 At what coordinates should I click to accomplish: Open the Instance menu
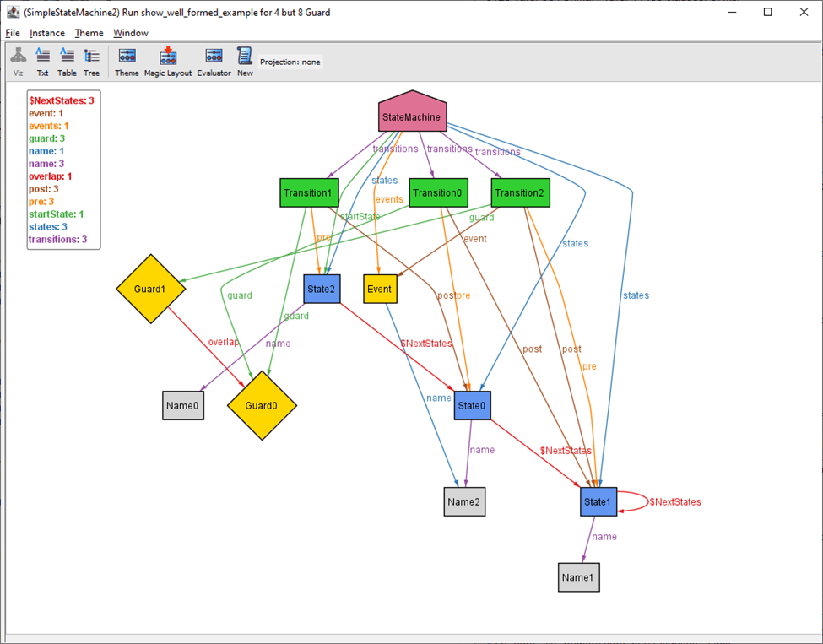[x=47, y=33]
